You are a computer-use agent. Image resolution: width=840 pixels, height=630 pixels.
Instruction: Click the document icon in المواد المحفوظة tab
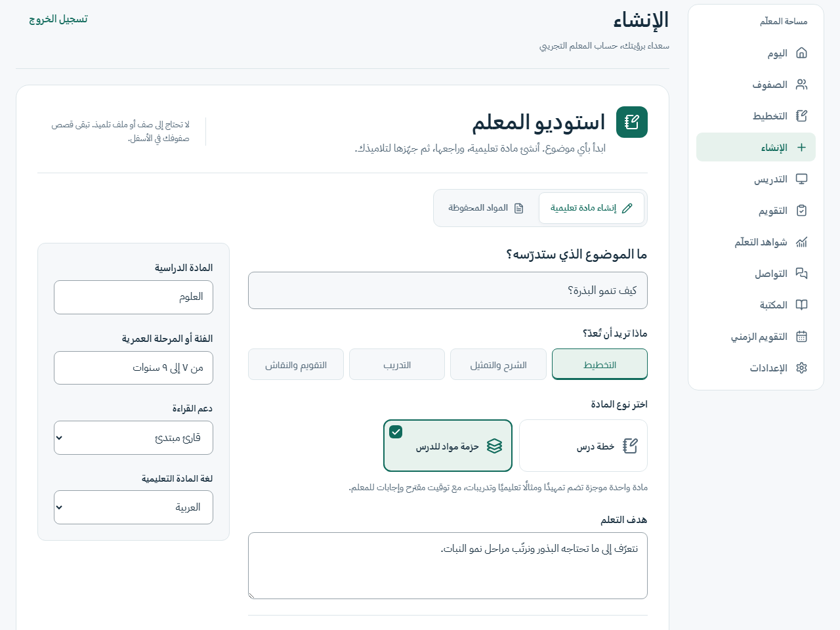(519, 208)
